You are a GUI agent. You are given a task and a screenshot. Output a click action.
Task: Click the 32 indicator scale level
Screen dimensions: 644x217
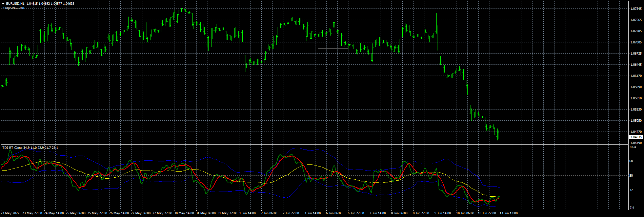tap(631, 190)
